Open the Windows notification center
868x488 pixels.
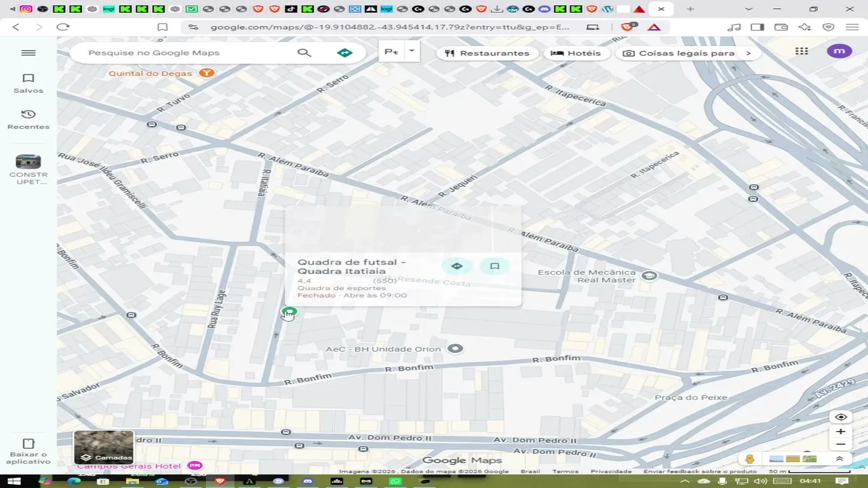(842, 481)
